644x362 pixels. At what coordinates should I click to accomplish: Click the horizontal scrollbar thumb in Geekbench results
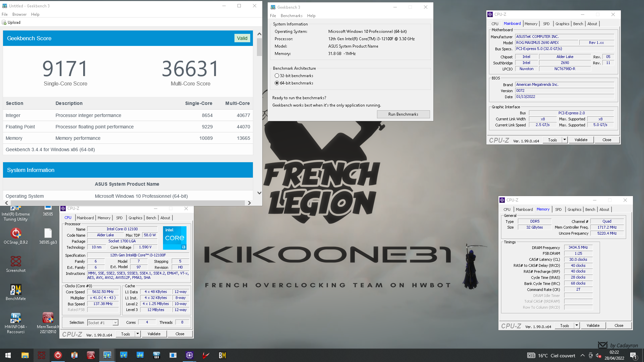(x=128, y=203)
